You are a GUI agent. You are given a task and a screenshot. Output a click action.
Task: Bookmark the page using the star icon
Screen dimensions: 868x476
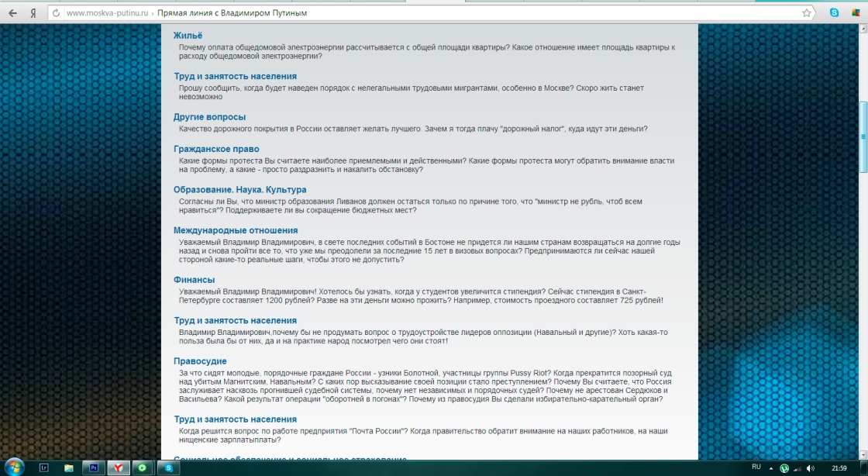point(807,12)
